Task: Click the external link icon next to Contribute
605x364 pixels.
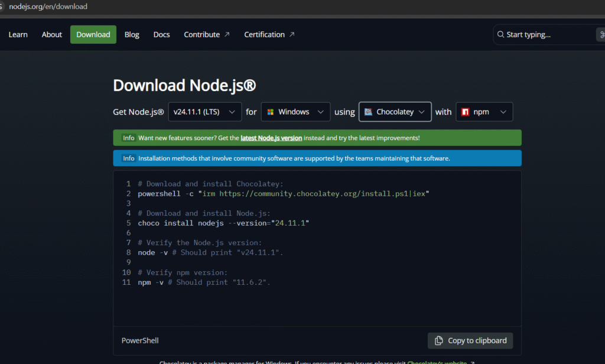Action: click(227, 34)
